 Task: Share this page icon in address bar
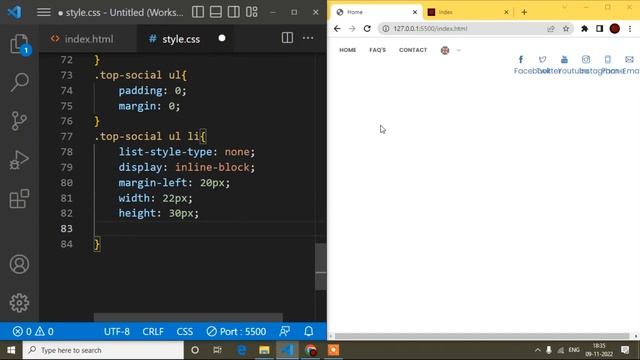point(551,29)
